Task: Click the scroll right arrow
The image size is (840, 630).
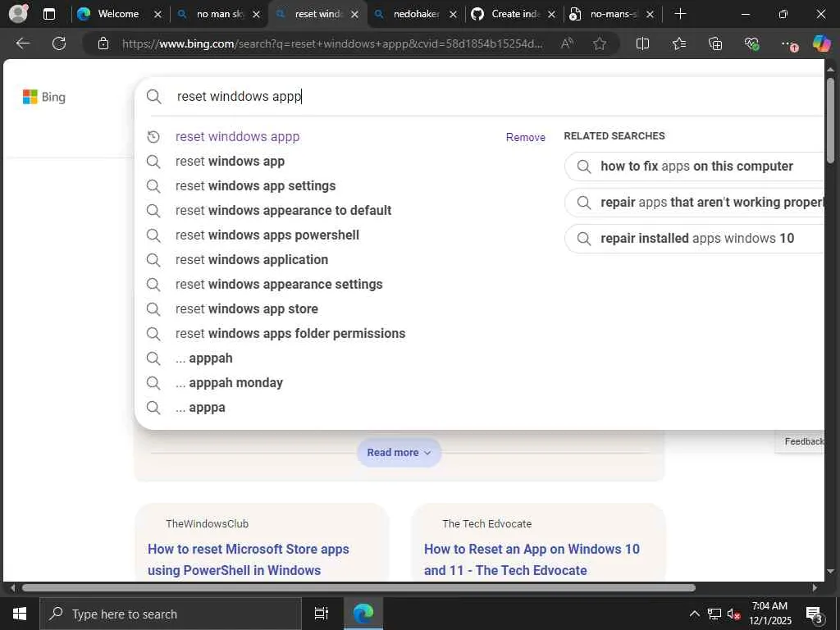Action: (815, 587)
